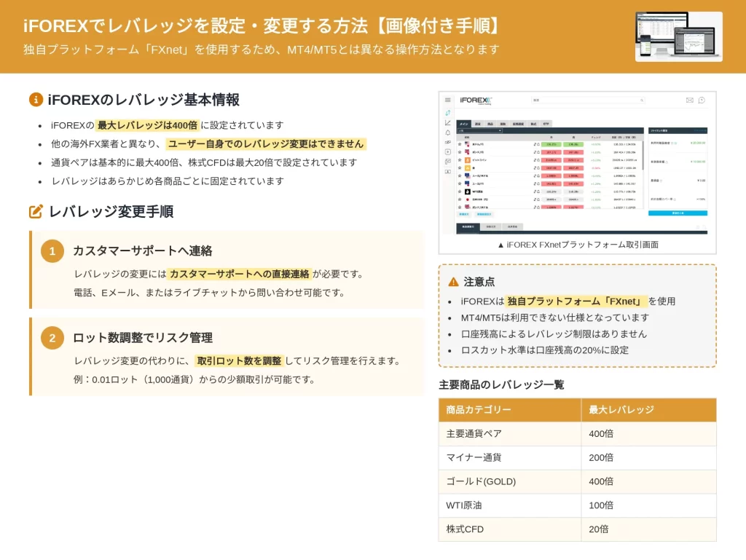This screenshot has height=560, width=746.
Task: Click the magnifier icon in the FXnet search box
Action: point(642,100)
